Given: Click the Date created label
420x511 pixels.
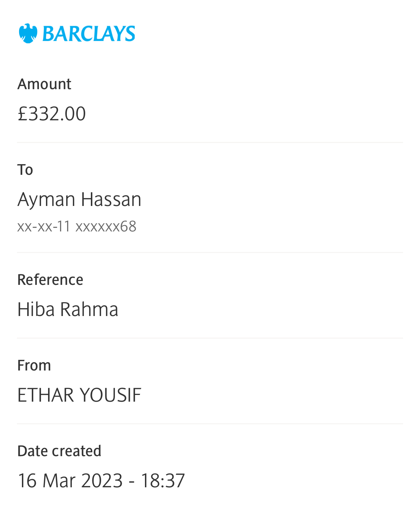Looking at the screenshot, I should click(x=59, y=451).
